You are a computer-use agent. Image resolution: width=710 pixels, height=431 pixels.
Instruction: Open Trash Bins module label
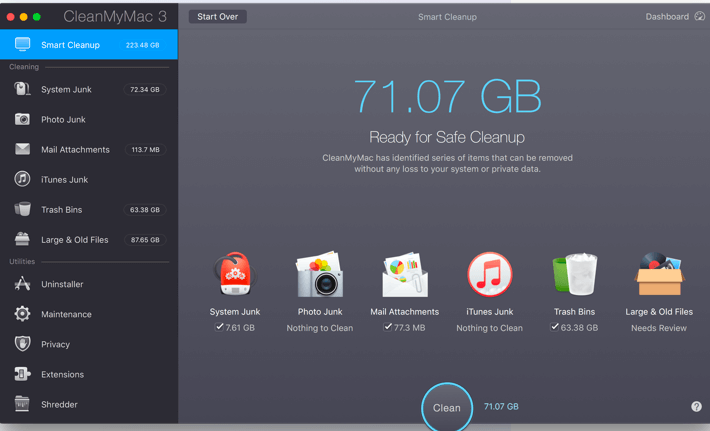(62, 210)
